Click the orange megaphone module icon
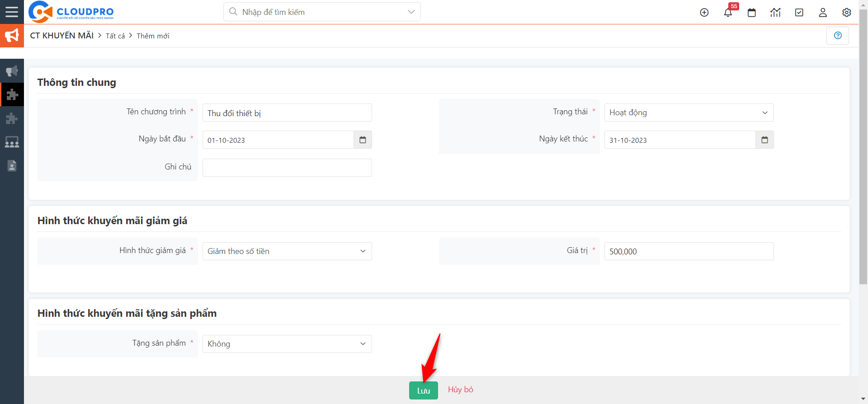This screenshot has height=404, width=868. (x=12, y=36)
